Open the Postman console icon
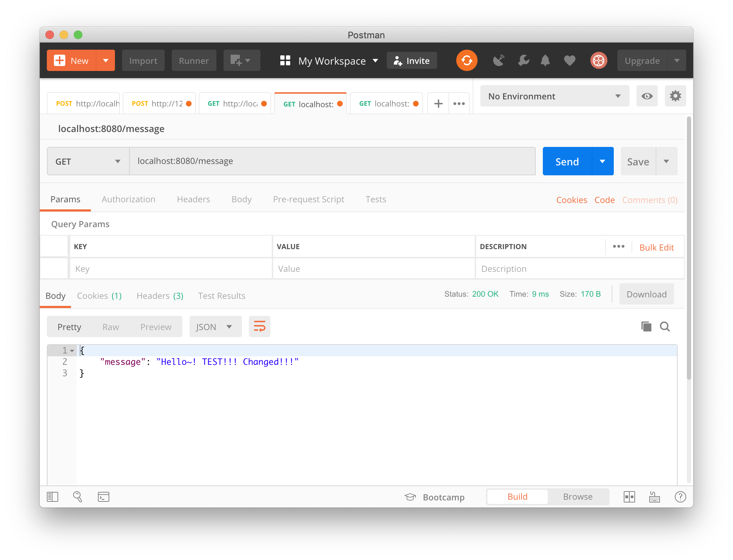 [103, 497]
